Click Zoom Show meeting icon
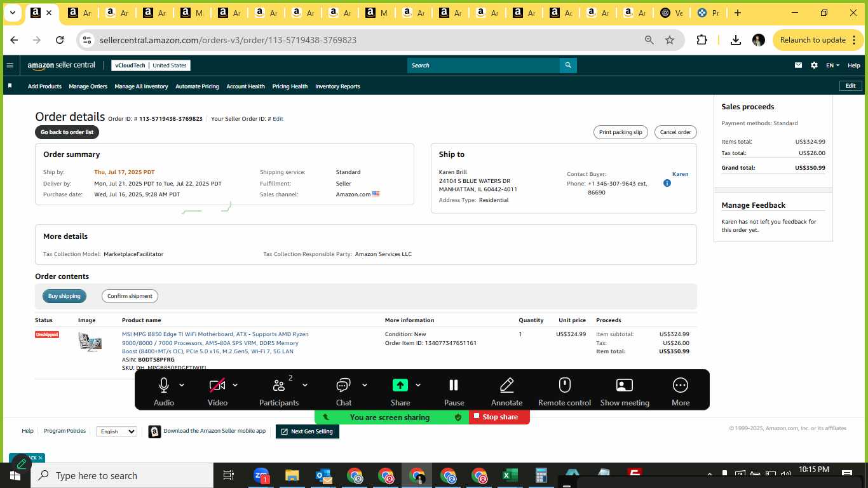This screenshot has height=488, width=868. [625, 385]
